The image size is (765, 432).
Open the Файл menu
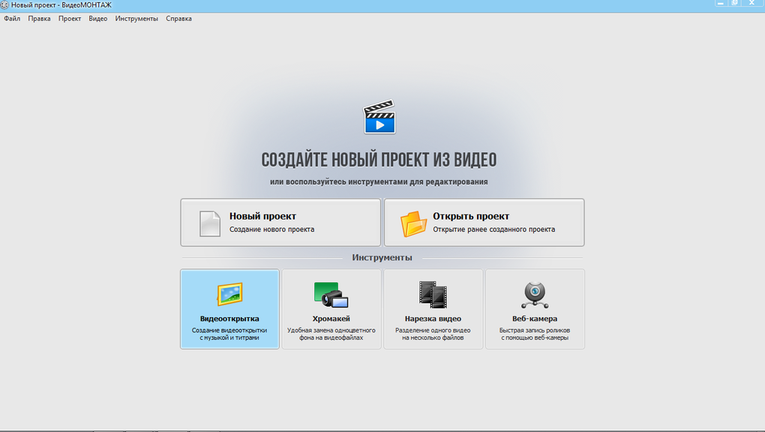pos(12,19)
